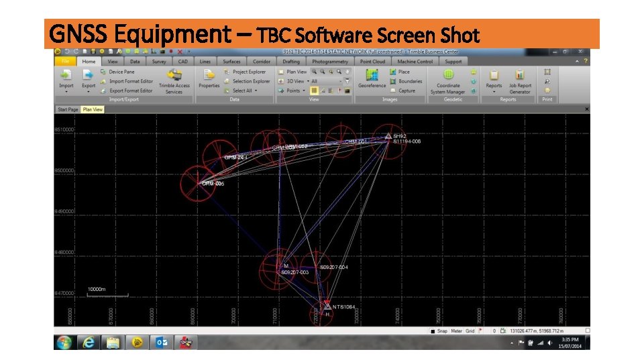Screen dimensions: 644x362
Task: Open the Job Report Generator
Action: pos(520,82)
